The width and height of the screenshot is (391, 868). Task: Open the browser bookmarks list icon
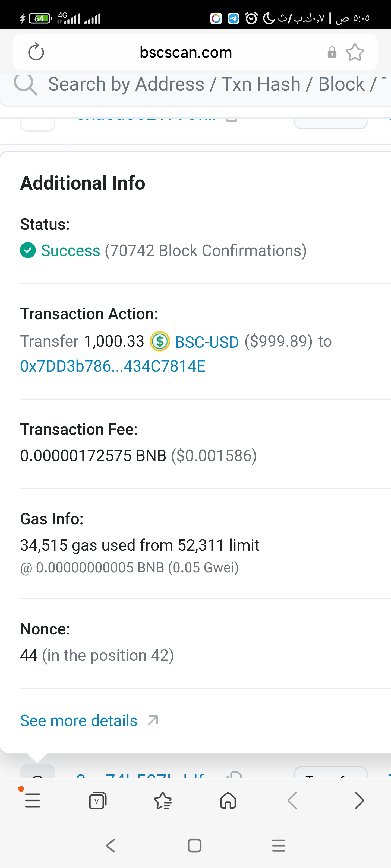click(163, 800)
